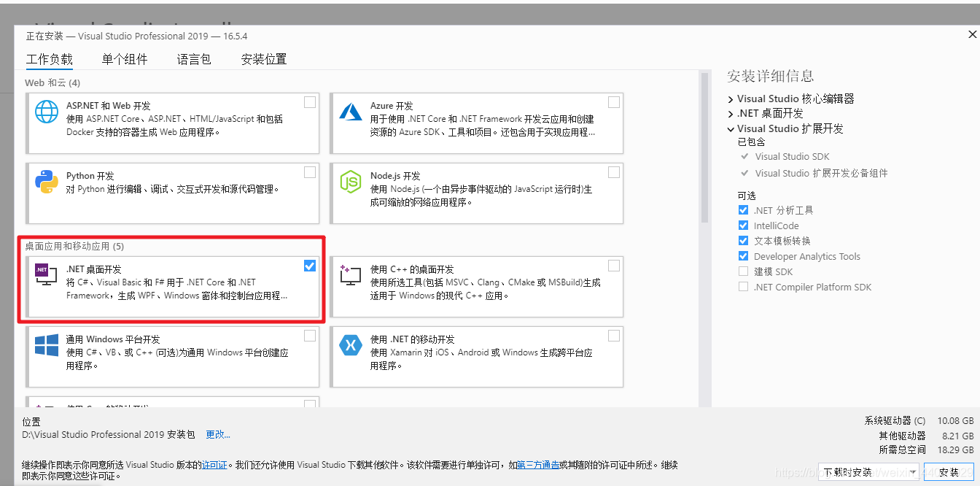Click the Node.js 开发 hexagon icon
Screen dimensions: 980x486
[x=351, y=181]
